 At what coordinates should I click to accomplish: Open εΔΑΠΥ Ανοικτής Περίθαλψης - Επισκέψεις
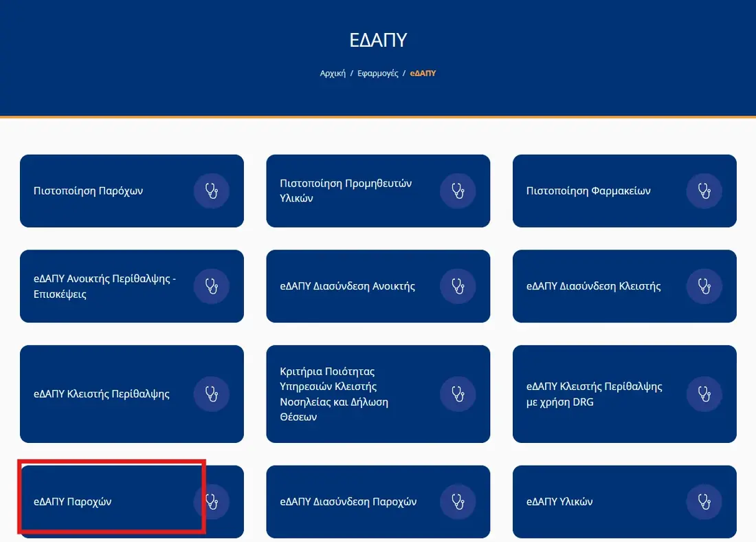pos(132,285)
